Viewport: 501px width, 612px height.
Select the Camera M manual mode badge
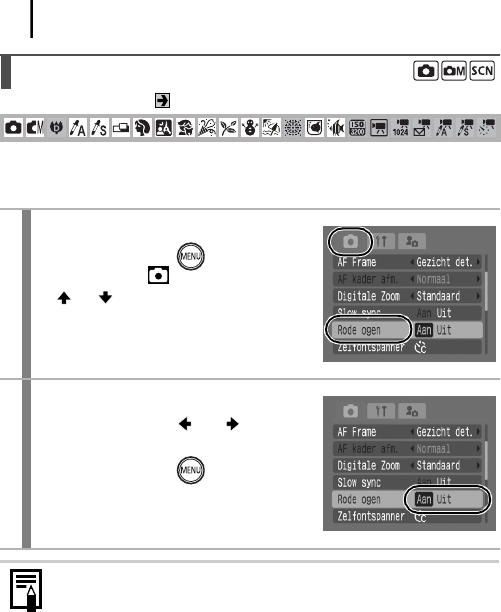coord(454,71)
